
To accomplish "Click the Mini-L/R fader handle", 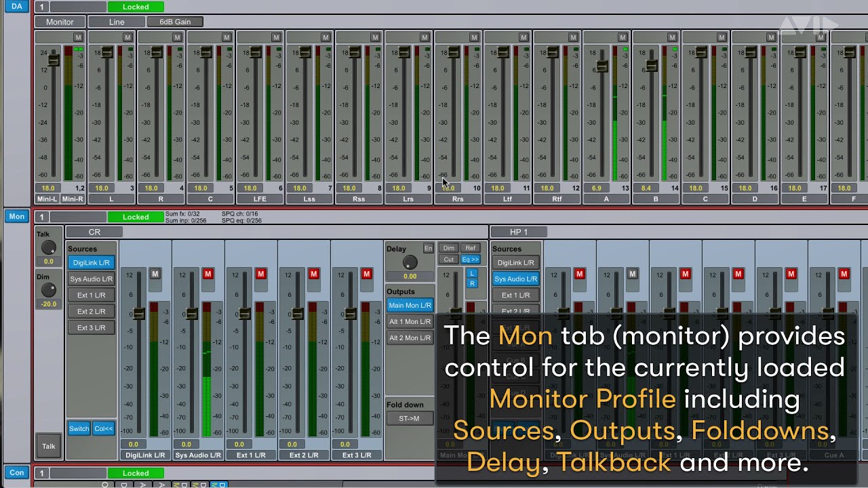I will tap(54, 60).
